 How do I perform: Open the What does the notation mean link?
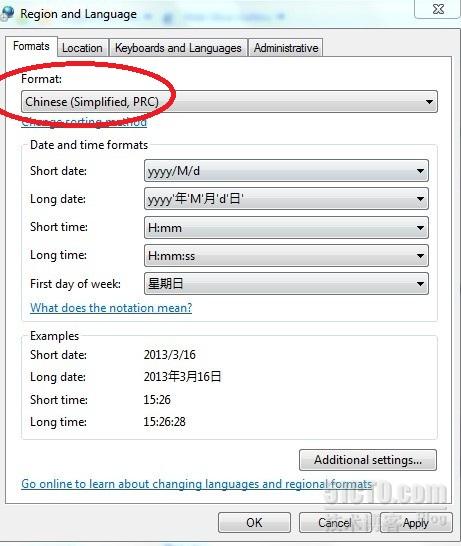tap(111, 308)
